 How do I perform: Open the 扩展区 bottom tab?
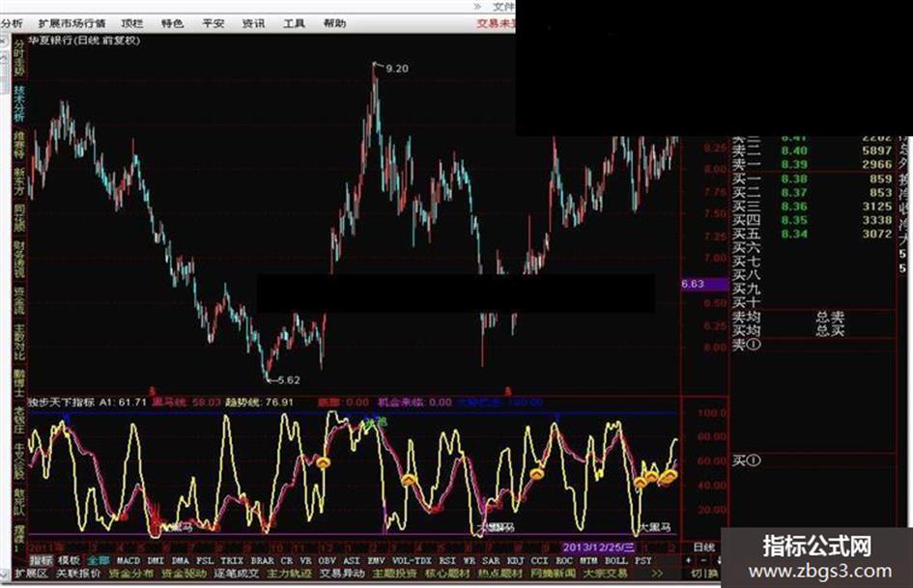click(x=31, y=574)
